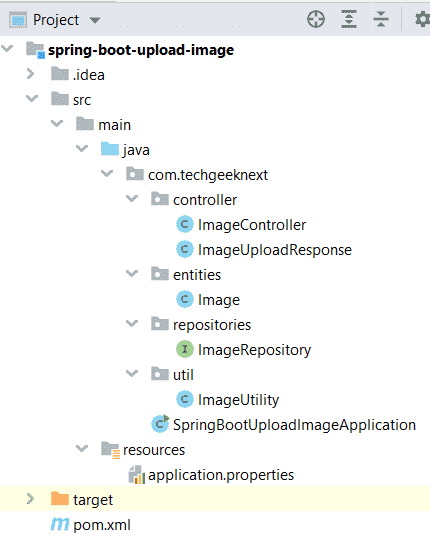This screenshot has width=430, height=536.
Task: Select the ImageRepository interface icon
Action: coord(185,349)
